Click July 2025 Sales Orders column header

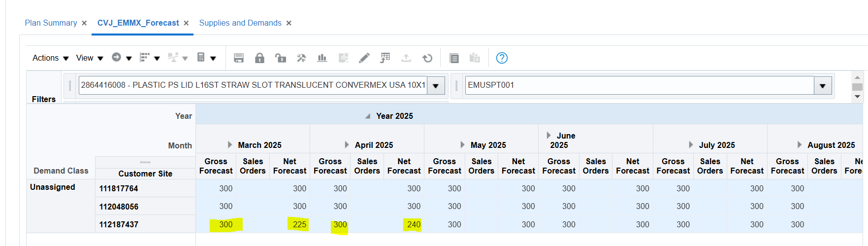coord(710,166)
